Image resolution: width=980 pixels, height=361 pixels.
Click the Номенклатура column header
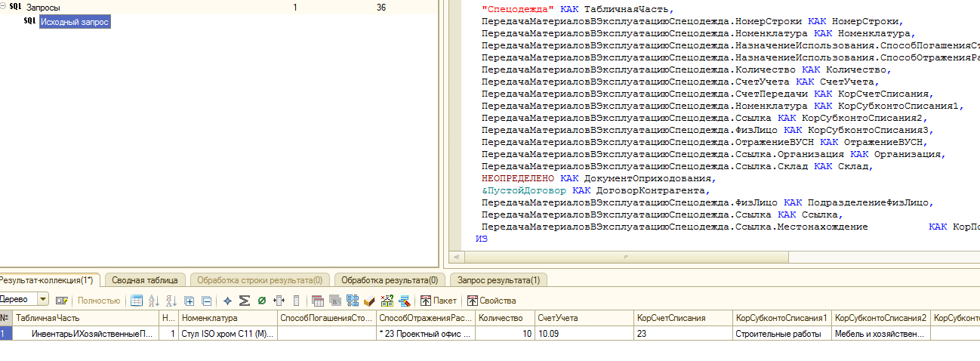[228, 319]
